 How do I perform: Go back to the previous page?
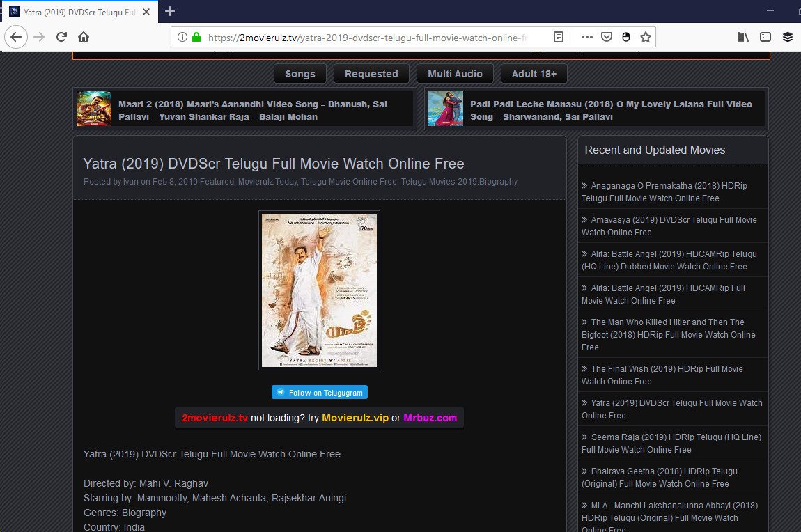tap(16, 38)
